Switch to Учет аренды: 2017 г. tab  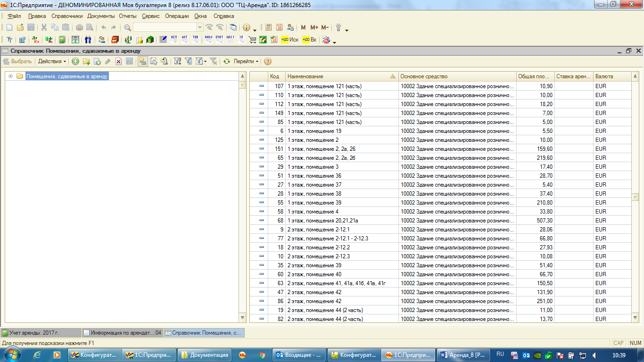click(41, 332)
